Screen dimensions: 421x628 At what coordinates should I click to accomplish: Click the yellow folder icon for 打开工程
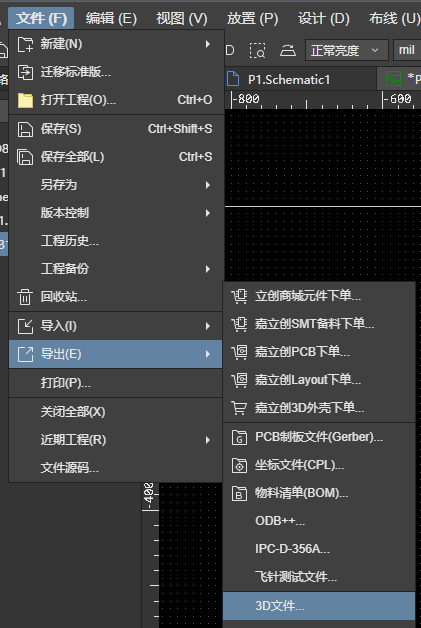coord(25,100)
